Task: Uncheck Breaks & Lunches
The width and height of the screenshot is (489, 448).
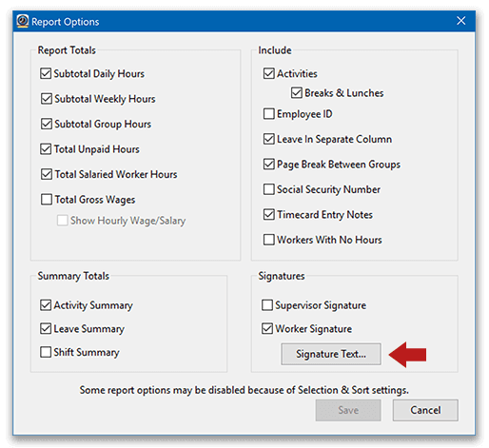Action: point(297,93)
